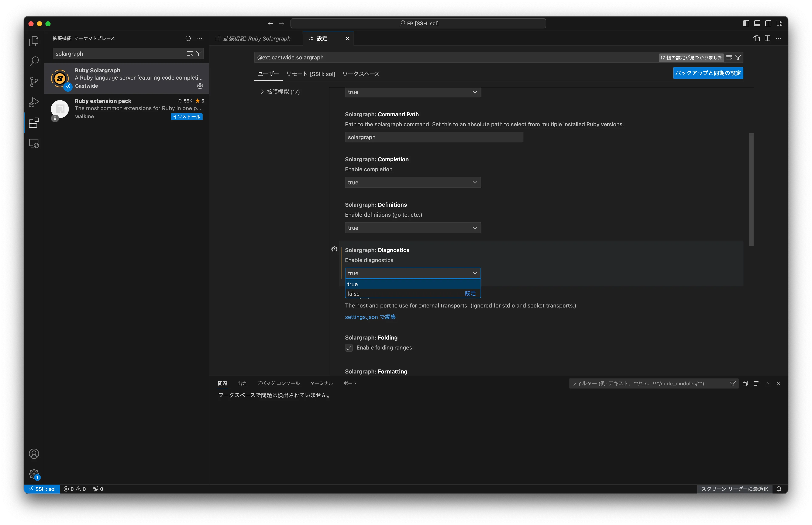
Task: Filter extensions with the funnel icon
Action: [x=199, y=53]
